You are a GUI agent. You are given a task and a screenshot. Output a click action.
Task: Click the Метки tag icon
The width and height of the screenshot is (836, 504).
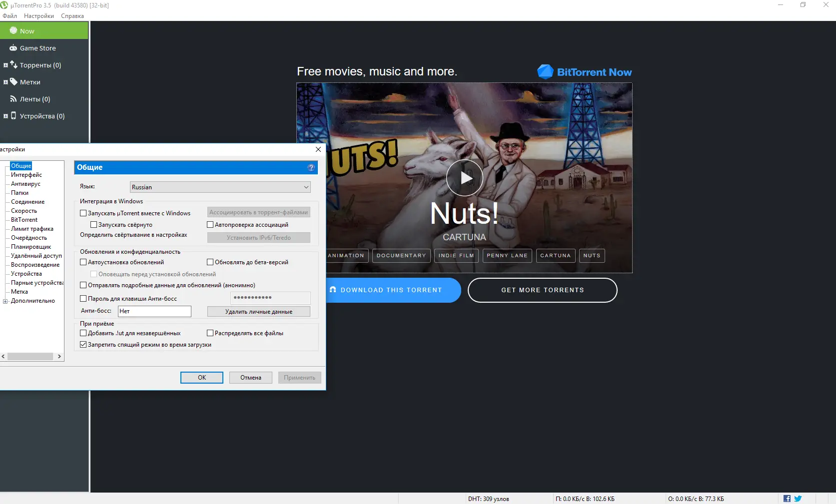[13, 81]
